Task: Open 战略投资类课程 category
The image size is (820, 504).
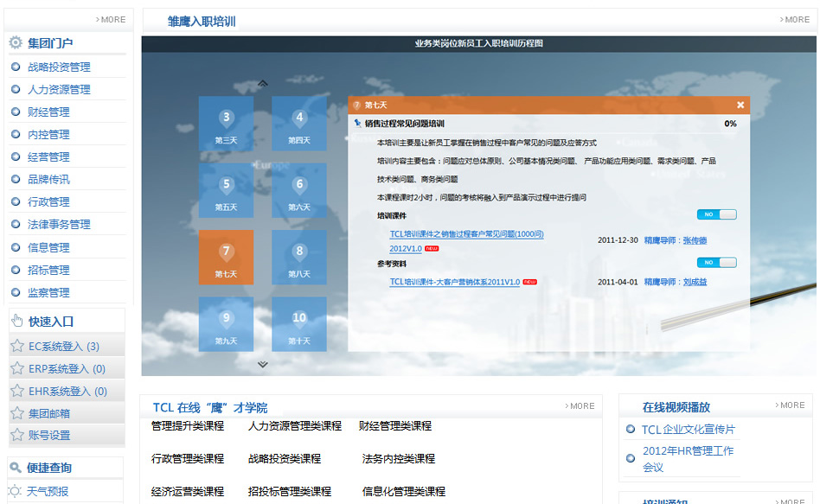Action: pyautogui.click(x=284, y=459)
